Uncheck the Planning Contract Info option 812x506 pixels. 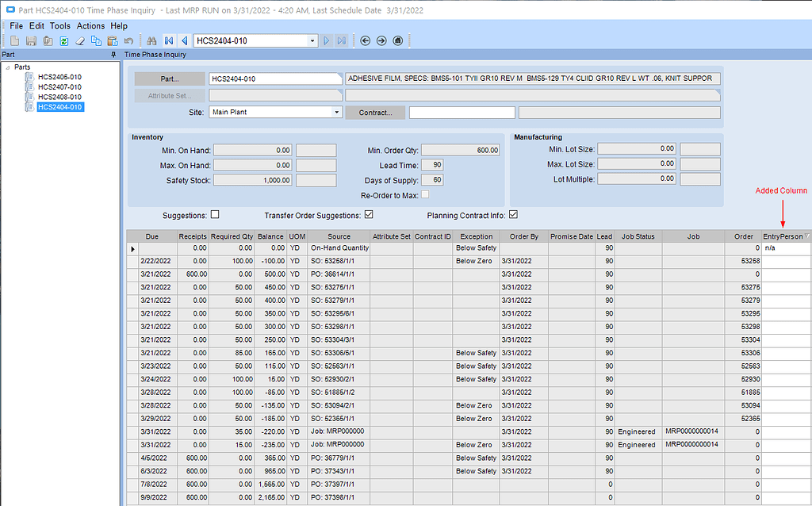click(x=515, y=214)
